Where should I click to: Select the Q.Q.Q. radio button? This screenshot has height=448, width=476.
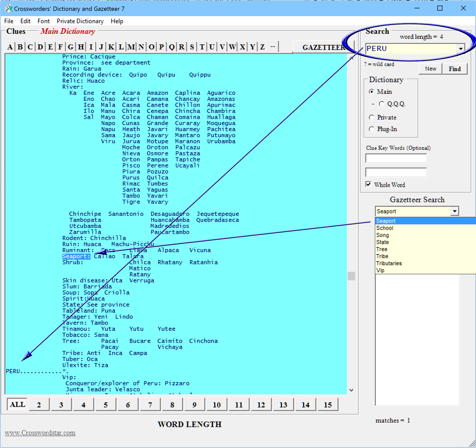tap(381, 104)
